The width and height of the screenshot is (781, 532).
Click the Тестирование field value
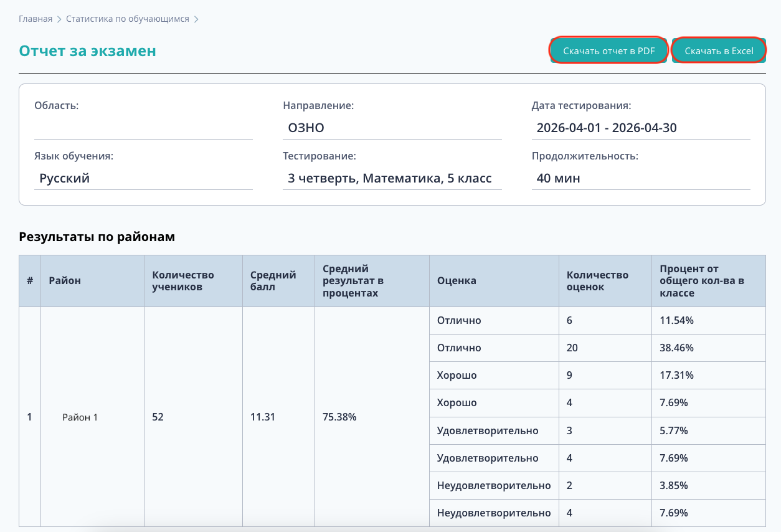tap(392, 179)
